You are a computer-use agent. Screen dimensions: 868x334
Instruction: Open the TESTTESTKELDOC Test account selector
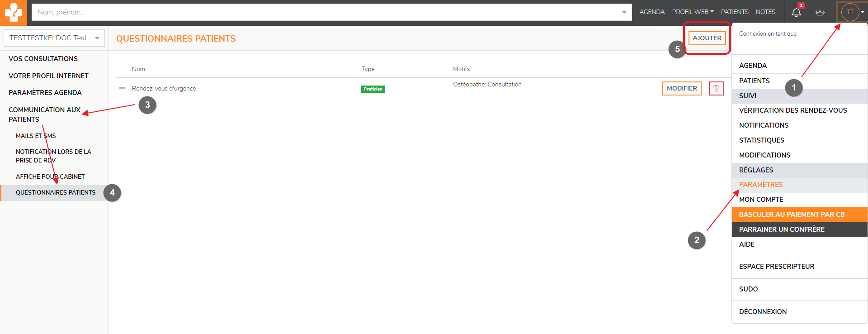click(54, 38)
